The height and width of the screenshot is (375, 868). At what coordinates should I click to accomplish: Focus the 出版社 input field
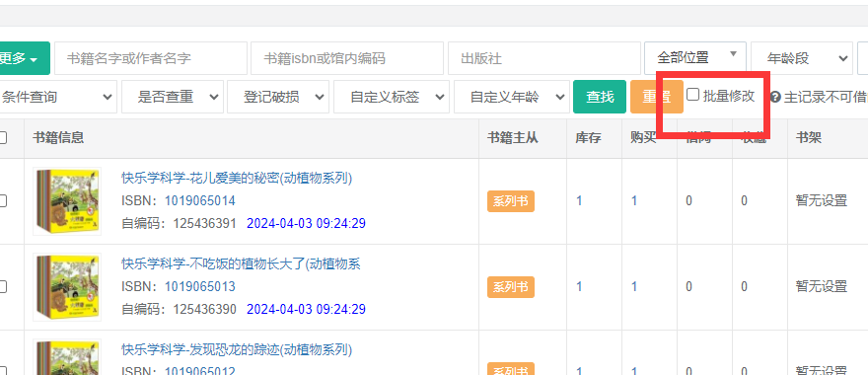(544, 58)
